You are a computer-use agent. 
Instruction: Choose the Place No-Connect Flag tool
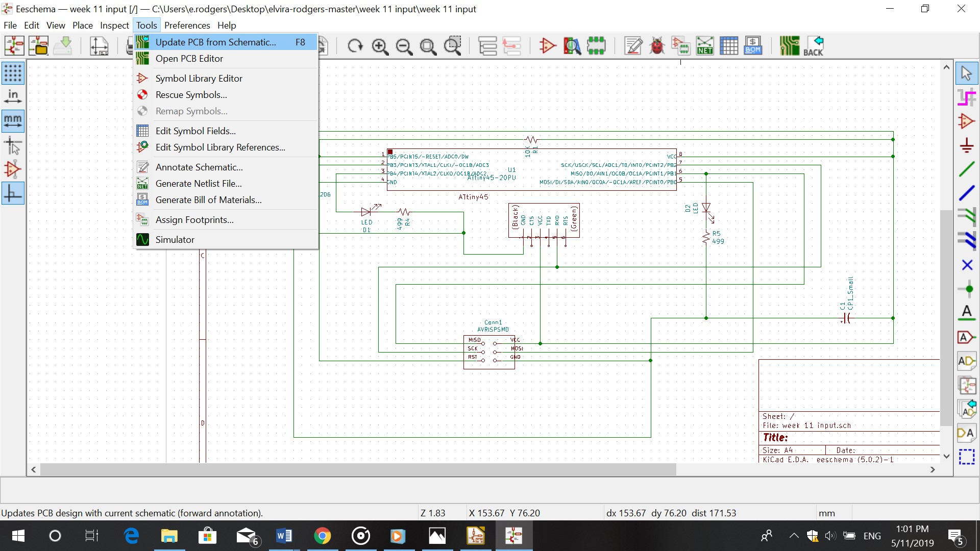pyautogui.click(x=966, y=265)
